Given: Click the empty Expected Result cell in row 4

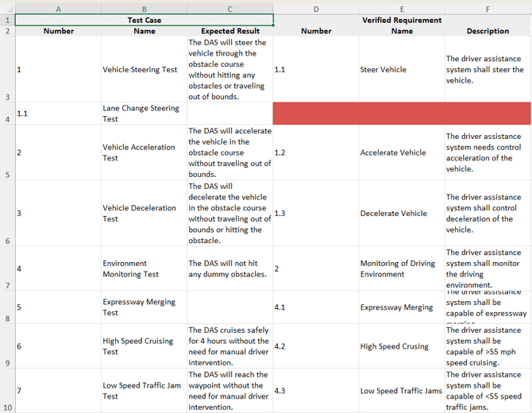Looking at the screenshot, I should (x=230, y=114).
